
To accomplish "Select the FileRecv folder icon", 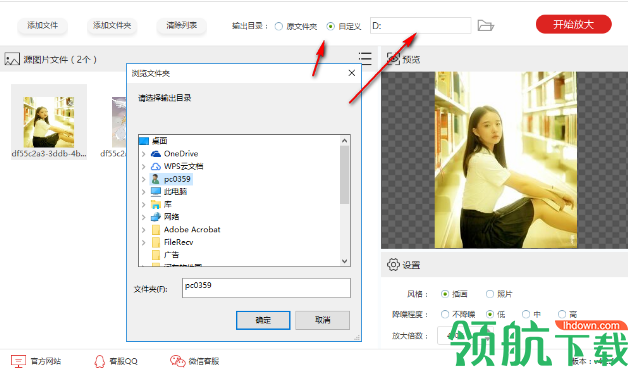I will tap(156, 242).
